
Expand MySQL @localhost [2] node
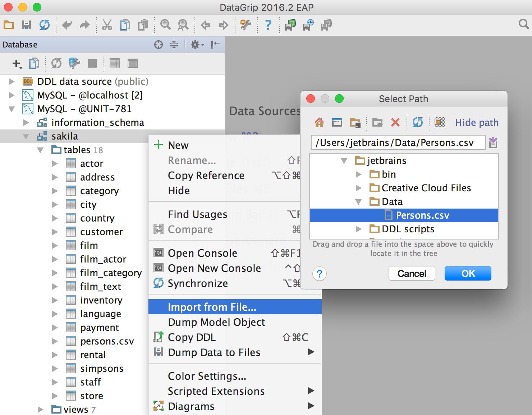pos(12,95)
